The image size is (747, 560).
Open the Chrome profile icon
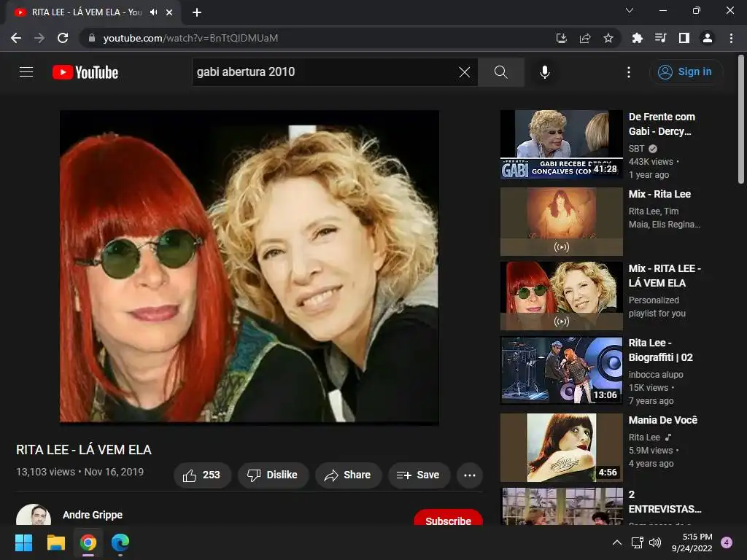(708, 38)
